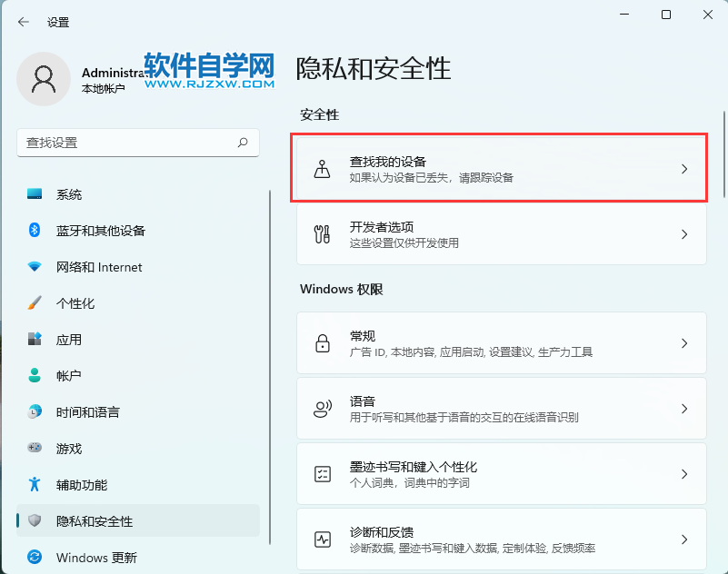Click the back arrow in title bar
Screen dimensions: 728x574
point(23,22)
